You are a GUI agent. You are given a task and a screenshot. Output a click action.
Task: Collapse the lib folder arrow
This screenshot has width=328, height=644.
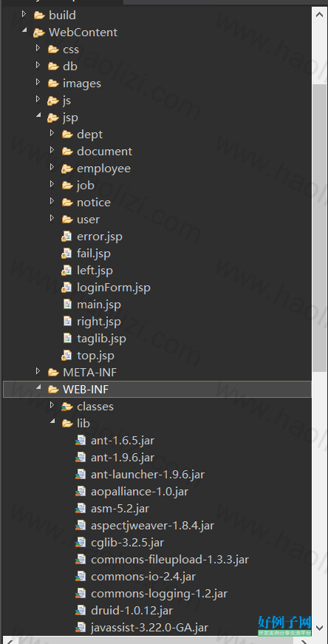[52, 421]
